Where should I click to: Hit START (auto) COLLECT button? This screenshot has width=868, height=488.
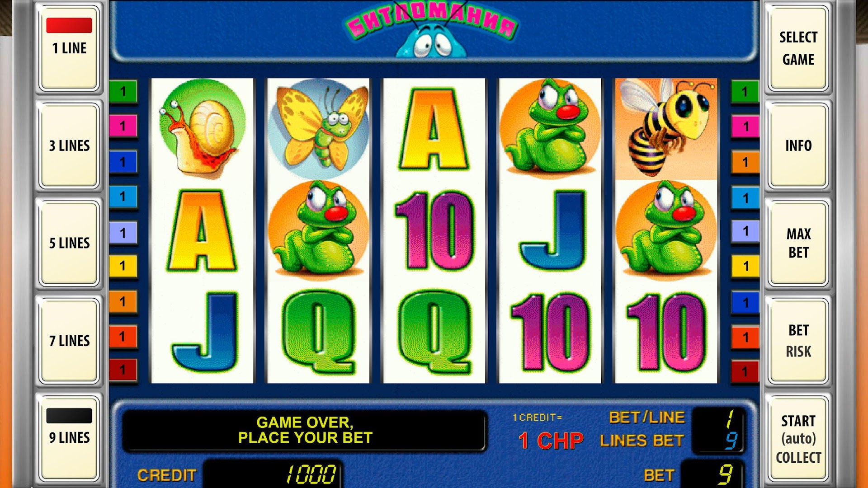(798, 438)
